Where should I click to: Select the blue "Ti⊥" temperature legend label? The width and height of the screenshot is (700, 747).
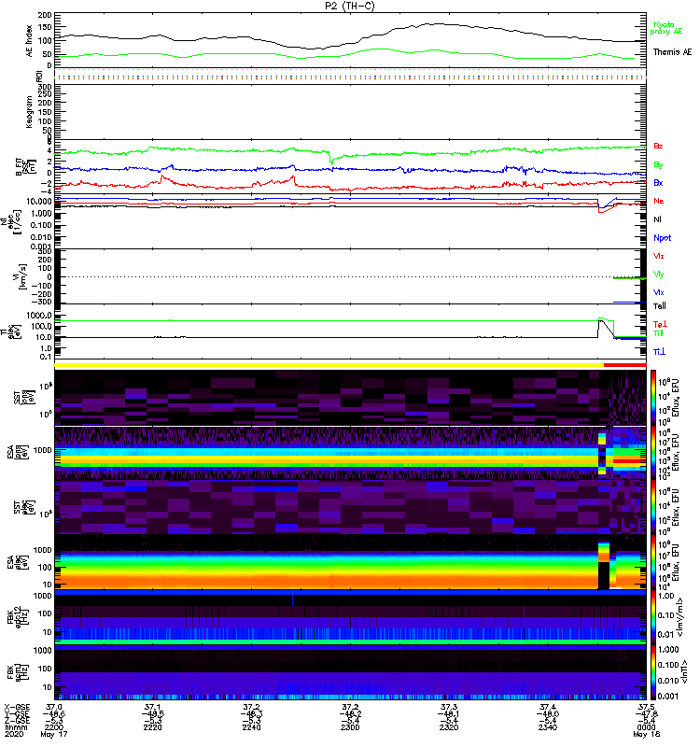659,352
